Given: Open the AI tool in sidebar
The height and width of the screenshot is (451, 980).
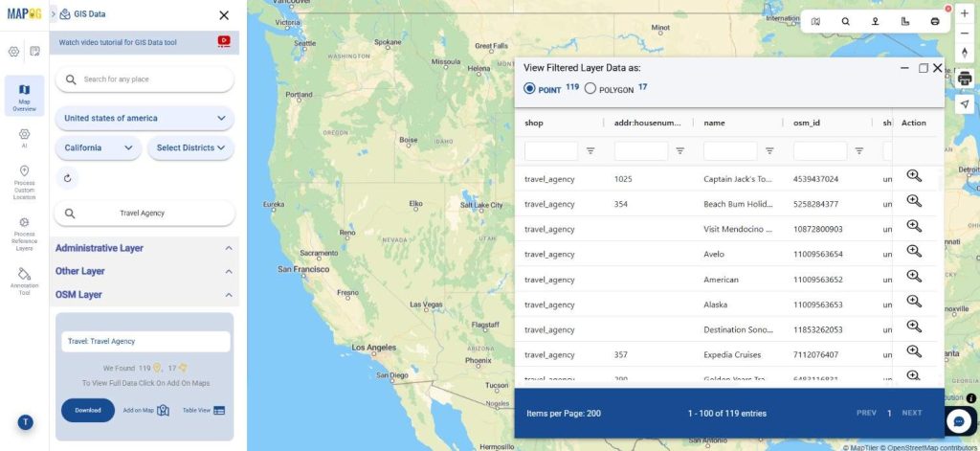Looking at the screenshot, I should pos(24,138).
